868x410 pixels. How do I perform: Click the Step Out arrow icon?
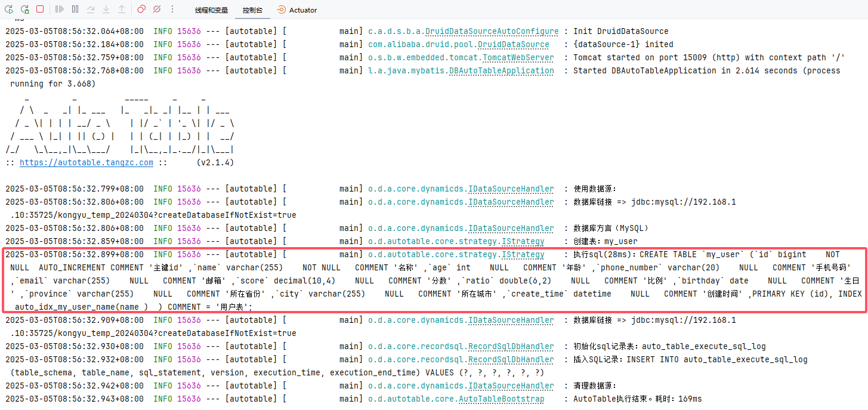122,10
